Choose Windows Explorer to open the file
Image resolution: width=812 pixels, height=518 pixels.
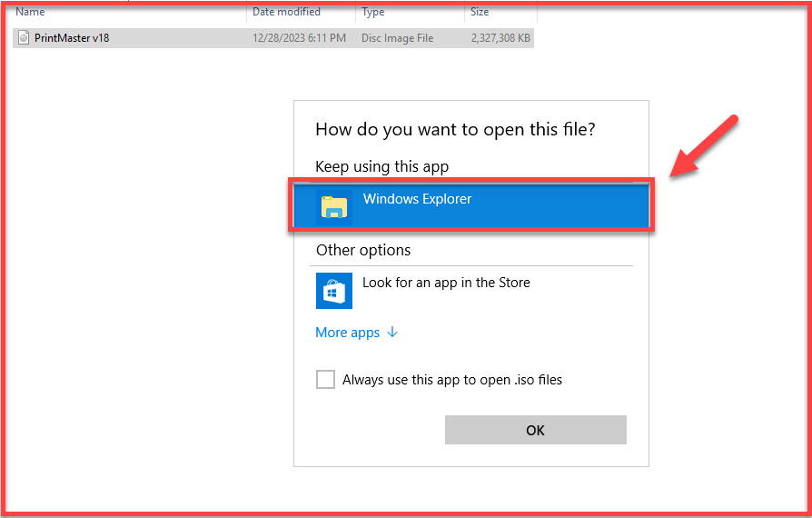pyautogui.click(x=471, y=205)
